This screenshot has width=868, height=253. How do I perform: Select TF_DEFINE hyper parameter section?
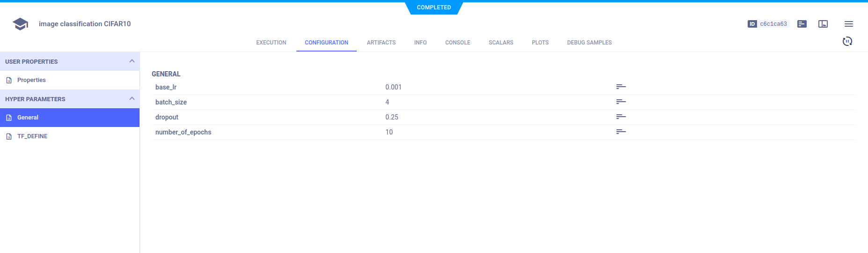(x=32, y=136)
